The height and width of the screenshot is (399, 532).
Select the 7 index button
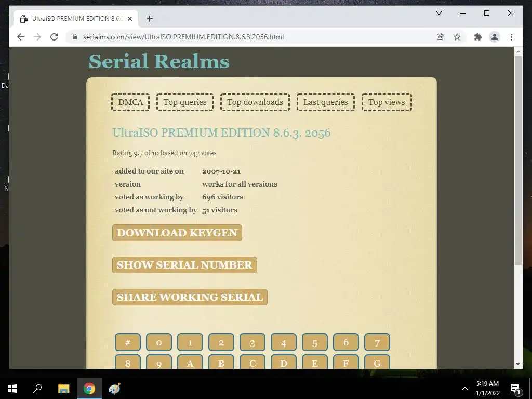[x=377, y=342]
